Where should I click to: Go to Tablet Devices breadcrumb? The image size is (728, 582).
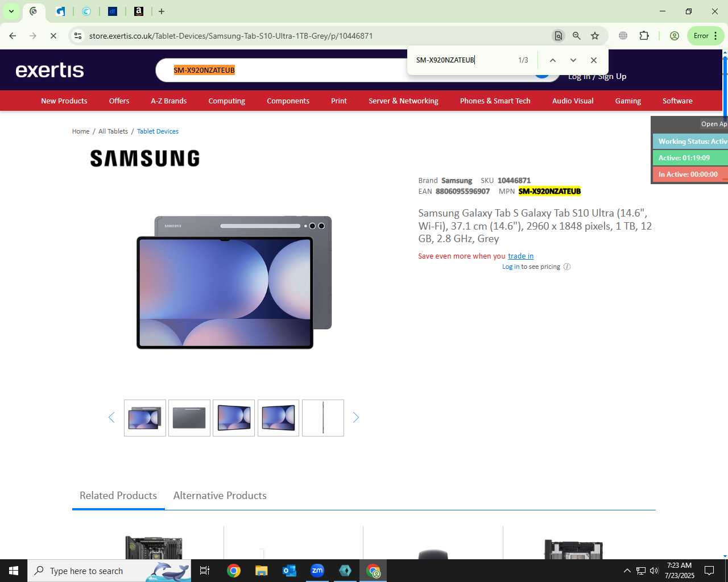tap(158, 131)
